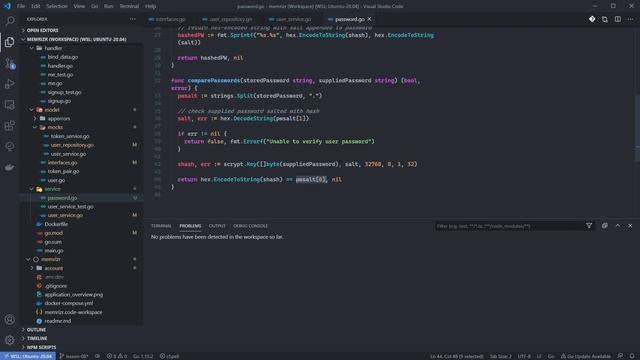640x360 pixels.
Task: Click the filter icon in Problems panel
Action: [589, 226]
